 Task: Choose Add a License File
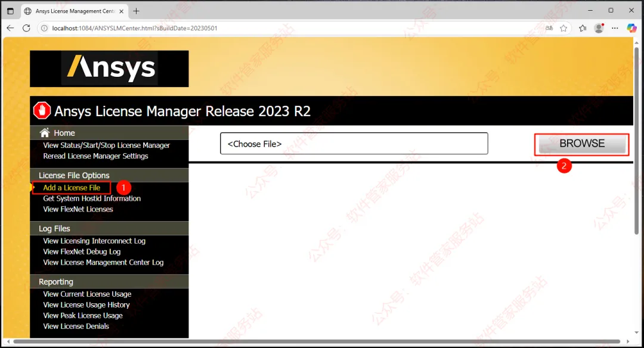pos(72,188)
